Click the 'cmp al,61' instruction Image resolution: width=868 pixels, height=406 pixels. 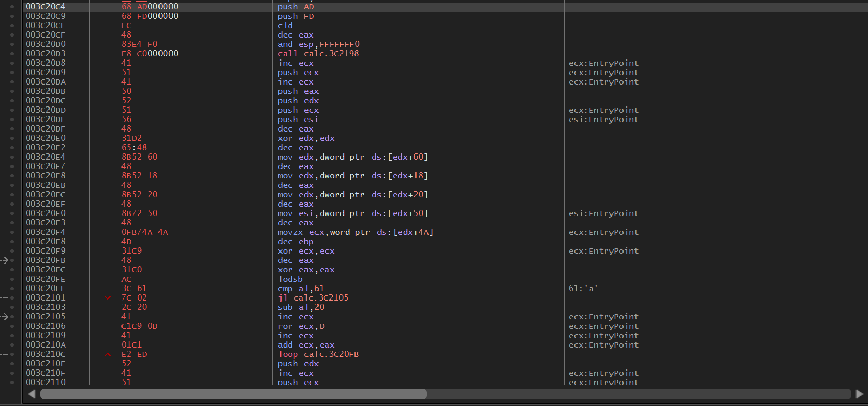click(x=301, y=289)
